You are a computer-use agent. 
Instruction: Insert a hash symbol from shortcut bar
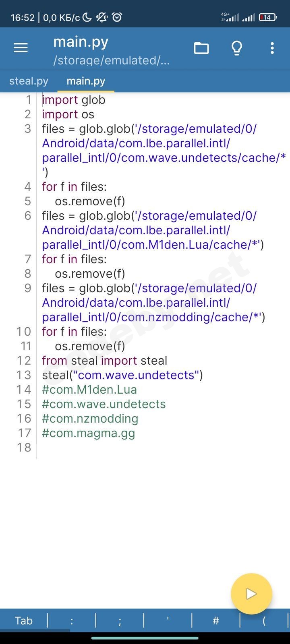[216, 621]
